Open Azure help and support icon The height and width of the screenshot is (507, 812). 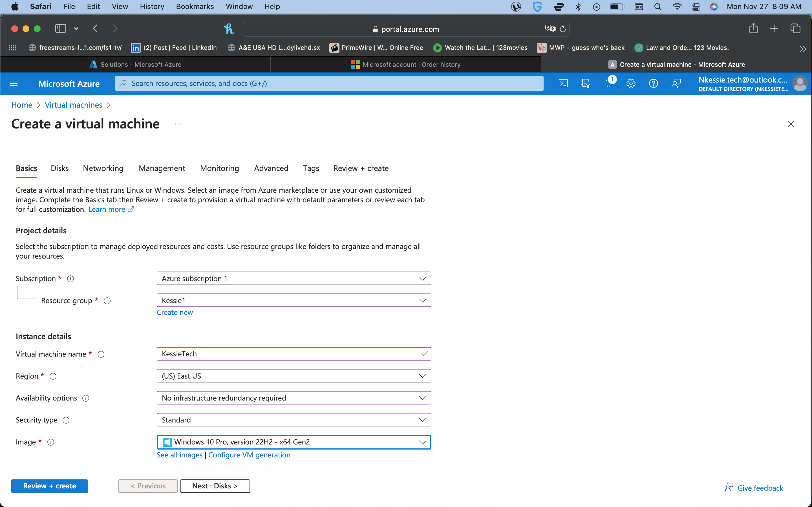pyautogui.click(x=653, y=83)
